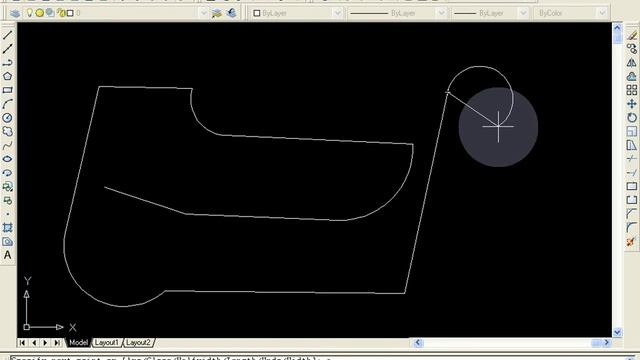Go to previous layout tab arrow
This screenshot has height=360, width=640.
pyautogui.click(x=34, y=342)
